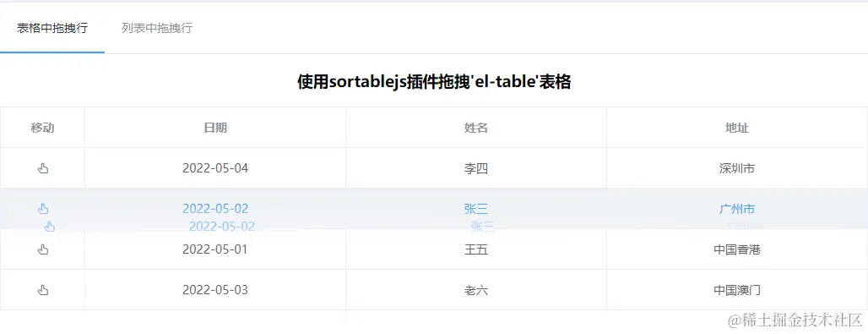Click the 日期 column header
The image size is (868, 334).
click(x=215, y=128)
